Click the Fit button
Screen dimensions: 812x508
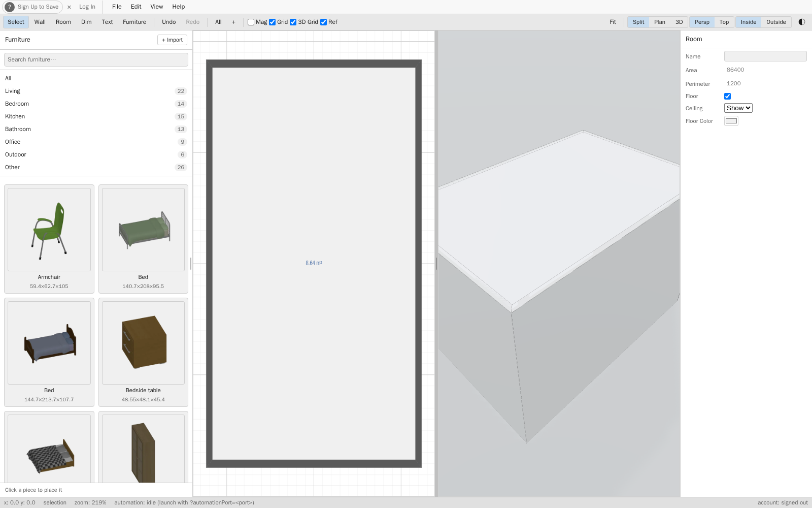(x=613, y=22)
